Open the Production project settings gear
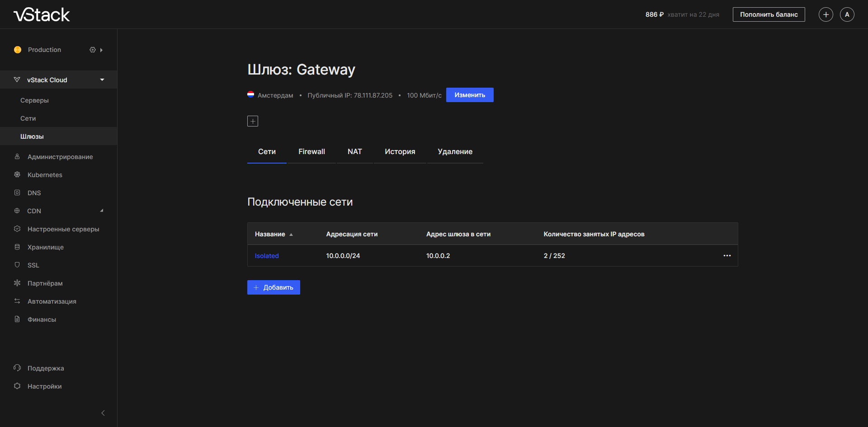The image size is (868, 427). [x=93, y=50]
